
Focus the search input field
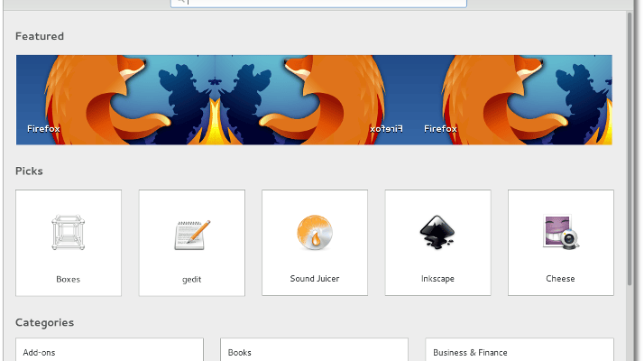[318, 4]
